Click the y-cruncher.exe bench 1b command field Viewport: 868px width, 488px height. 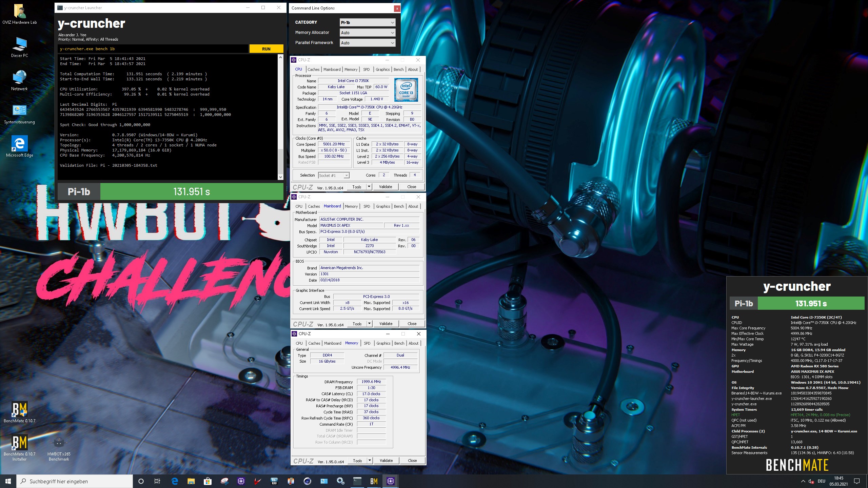153,49
